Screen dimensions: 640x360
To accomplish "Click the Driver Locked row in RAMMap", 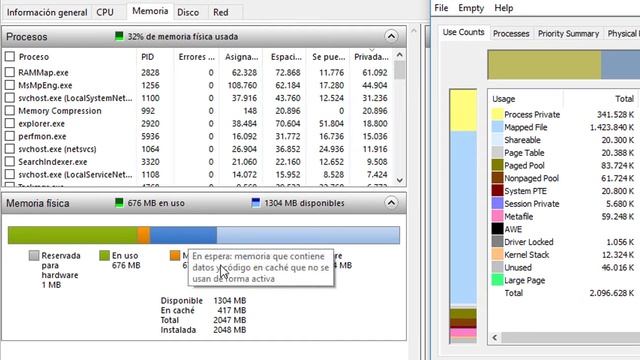I will coord(564,242).
